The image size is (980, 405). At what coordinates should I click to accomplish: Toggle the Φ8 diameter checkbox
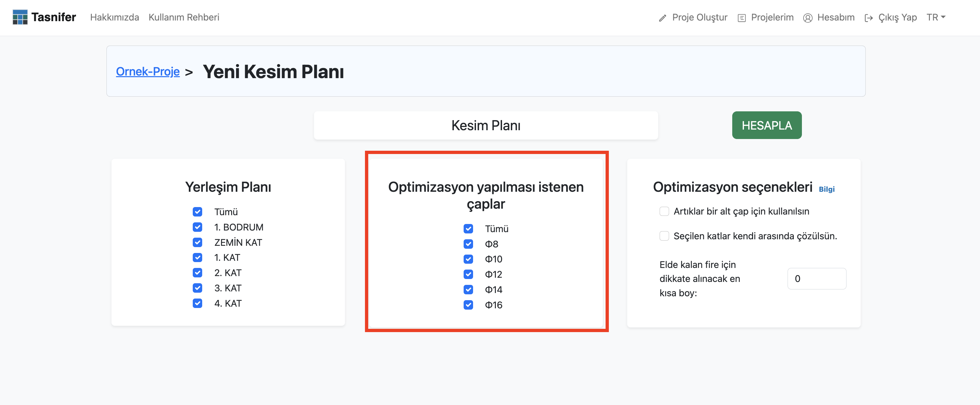tap(468, 244)
